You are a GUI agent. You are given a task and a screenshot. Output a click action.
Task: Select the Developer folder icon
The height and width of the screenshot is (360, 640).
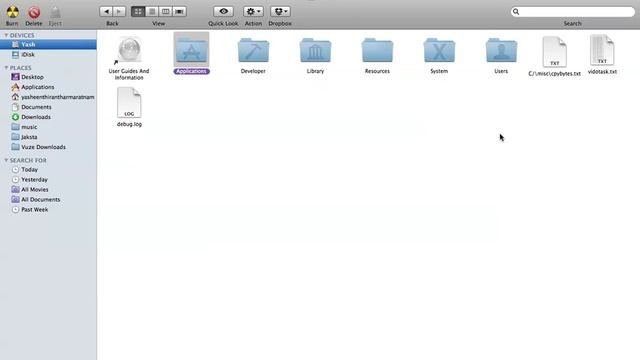253,50
